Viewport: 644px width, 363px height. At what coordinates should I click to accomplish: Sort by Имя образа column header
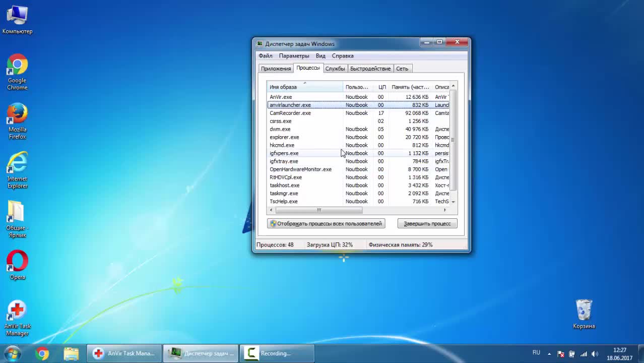coord(305,87)
